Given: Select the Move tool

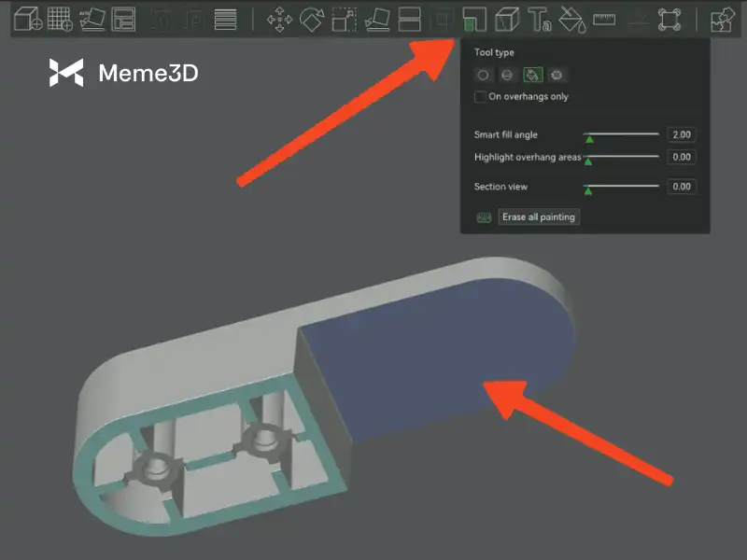Looking at the screenshot, I should pos(279,19).
